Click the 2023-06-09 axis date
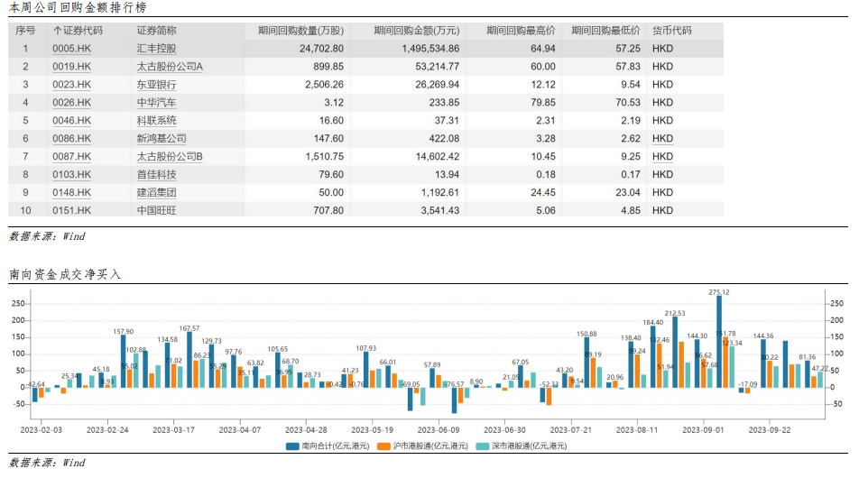The width and height of the screenshot is (868, 478). click(x=439, y=430)
